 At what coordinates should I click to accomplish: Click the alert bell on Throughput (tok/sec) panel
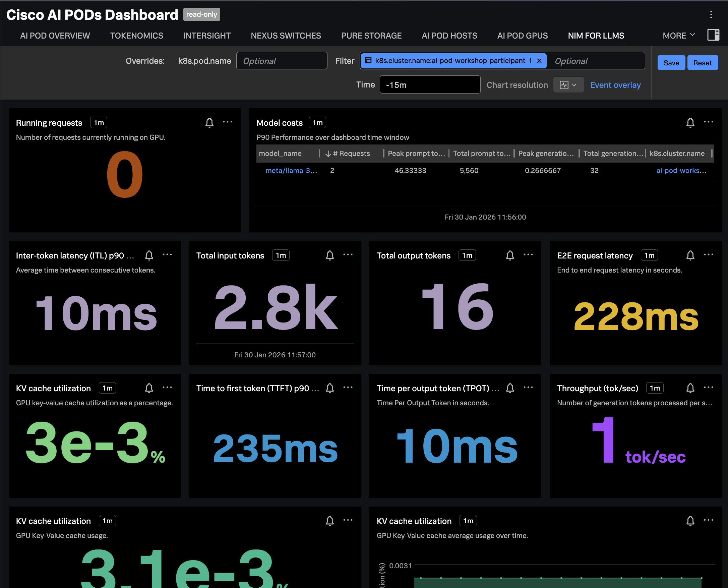point(690,388)
